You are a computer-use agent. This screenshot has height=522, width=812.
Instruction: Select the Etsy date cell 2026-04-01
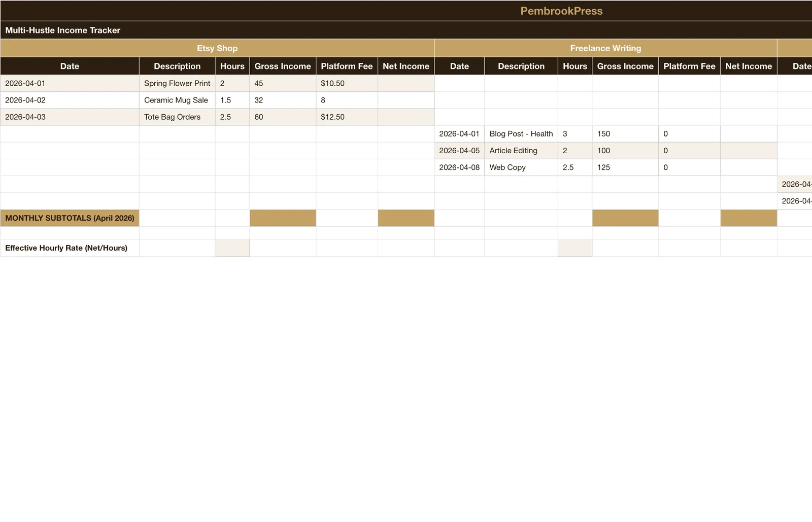70,83
